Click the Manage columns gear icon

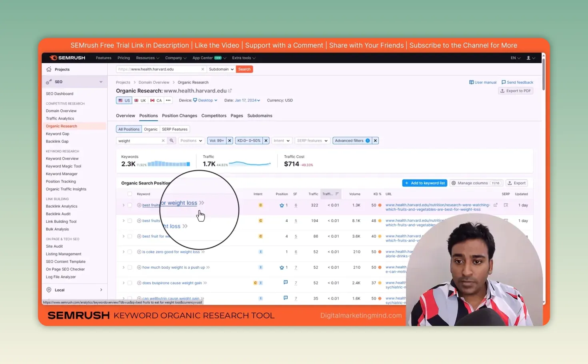click(x=454, y=183)
